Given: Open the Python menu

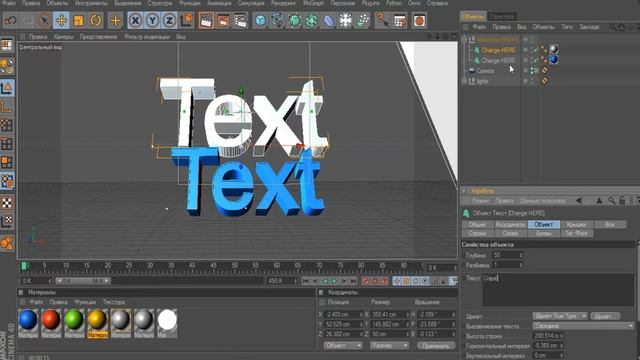Looking at the screenshot, I should pos(393,3).
